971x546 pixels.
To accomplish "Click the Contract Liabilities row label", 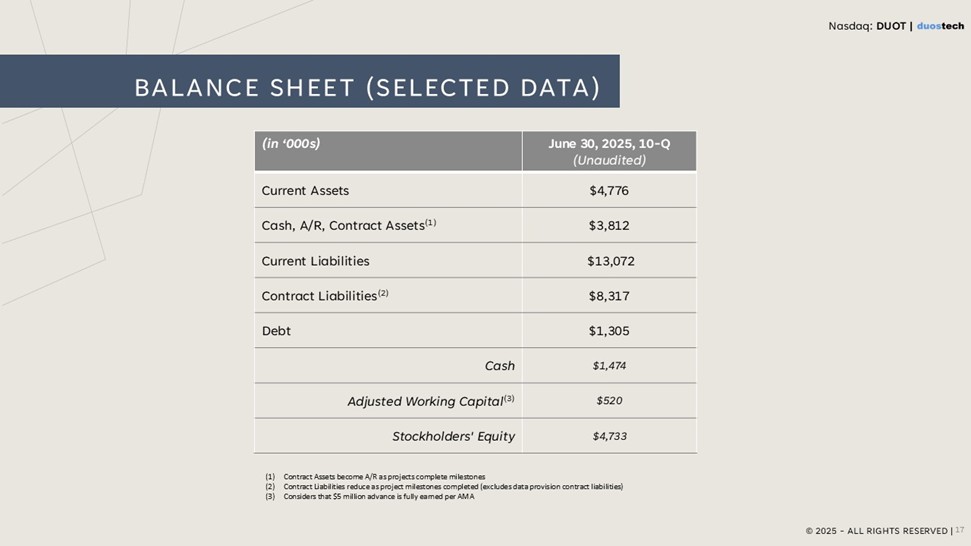I will point(324,296).
